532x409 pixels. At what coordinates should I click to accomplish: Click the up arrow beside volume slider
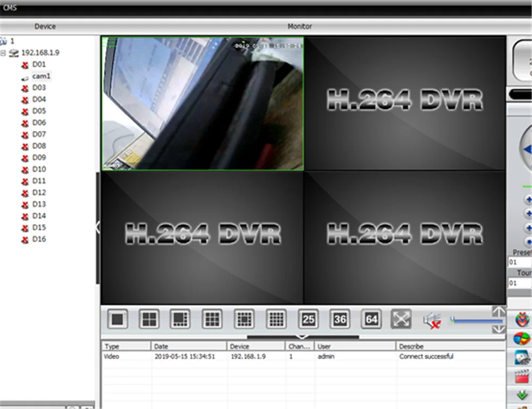[498, 311]
